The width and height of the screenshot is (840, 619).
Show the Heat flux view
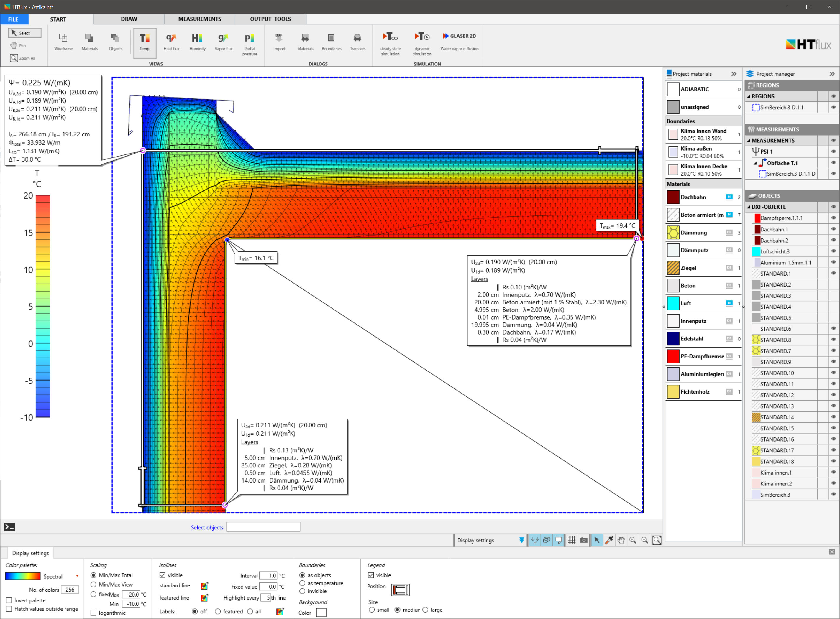click(171, 42)
